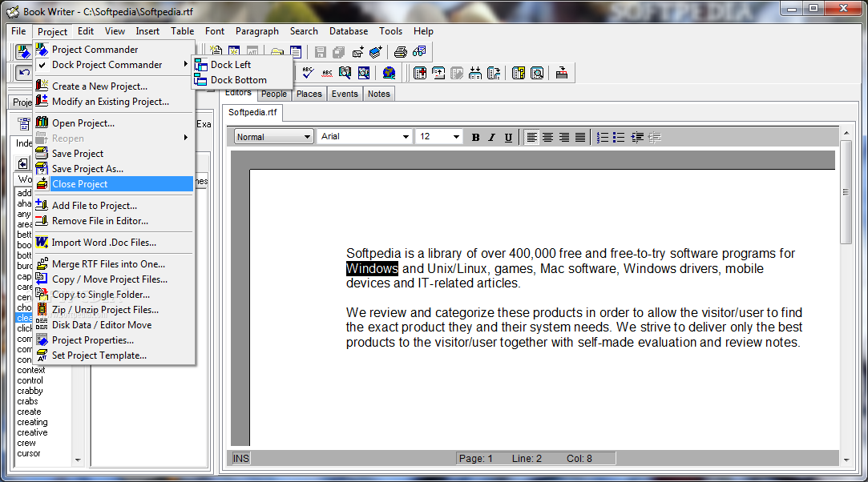Click the grayed floppy disk save icon
Screen dimensions: 868x482
(x=320, y=52)
